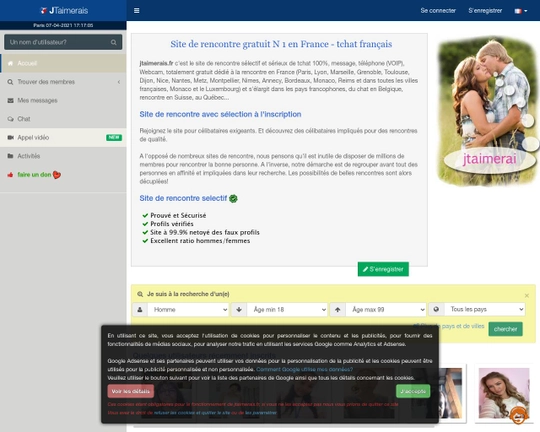
Task: Open the Âge max 99 dropdown
Action: [x=386, y=309]
